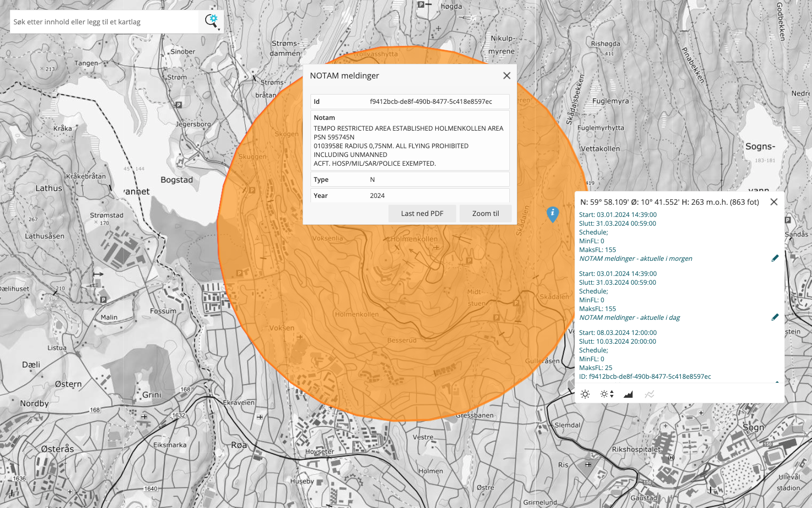Image resolution: width=812 pixels, height=508 pixels.
Task: Open sun with up-down arrows option
Action: (x=607, y=394)
